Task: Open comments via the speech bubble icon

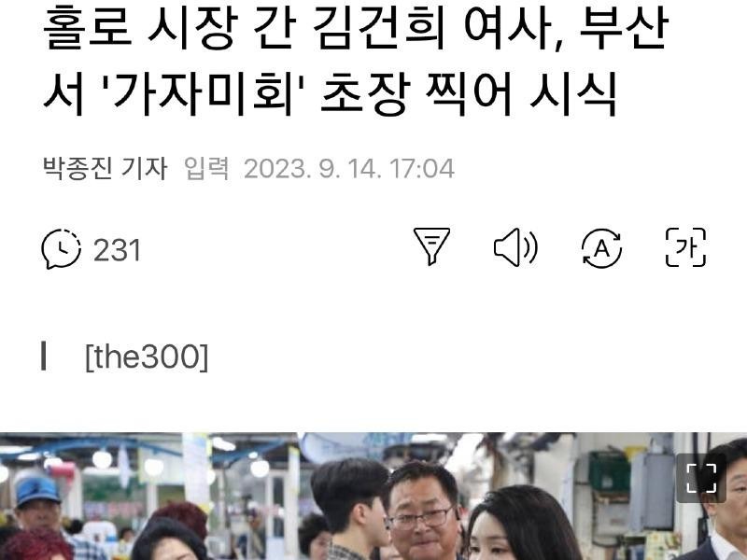Action: pyautogui.click(x=61, y=248)
